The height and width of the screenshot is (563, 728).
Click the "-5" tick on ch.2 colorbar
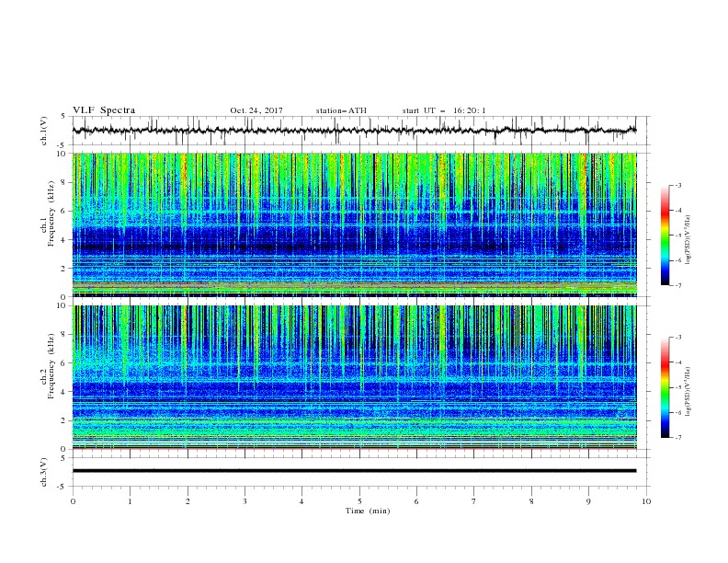click(677, 387)
